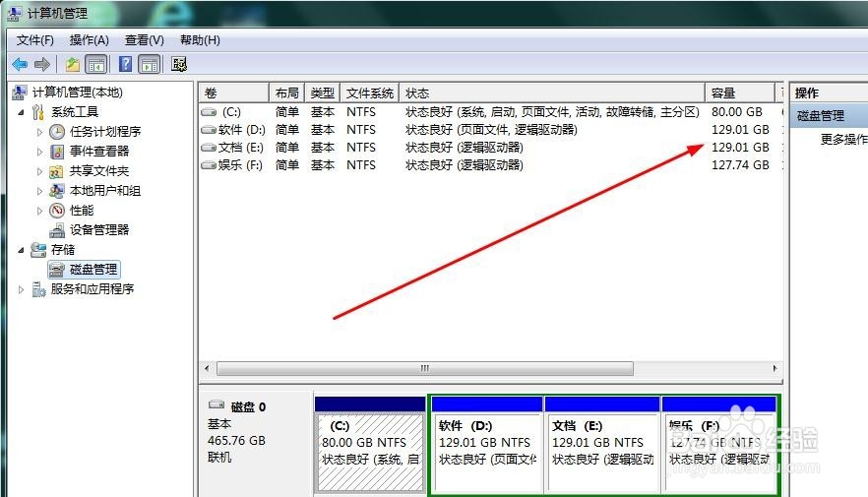Toggle the Show/Hide console tree toolbar icon
The width and height of the screenshot is (868, 497).
[95, 65]
